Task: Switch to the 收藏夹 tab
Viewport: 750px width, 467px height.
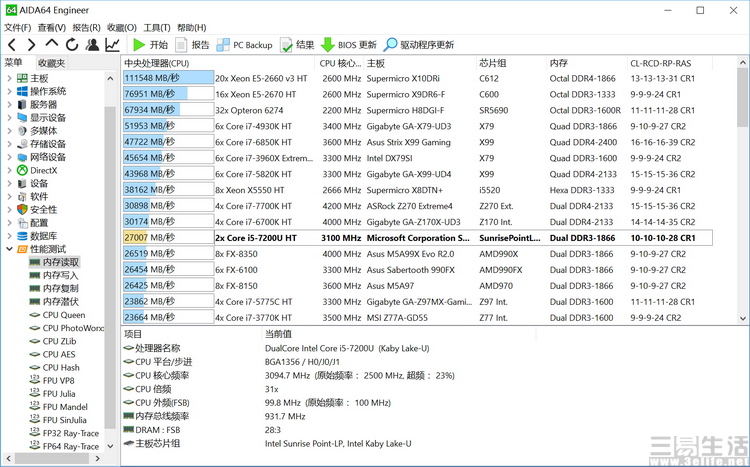Action: pyautogui.click(x=51, y=63)
